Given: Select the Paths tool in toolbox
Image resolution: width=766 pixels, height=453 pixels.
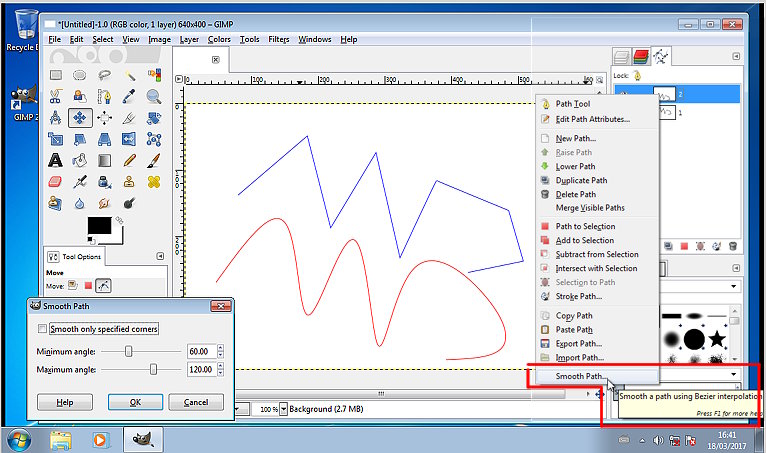Looking at the screenshot, I should point(104,96).
